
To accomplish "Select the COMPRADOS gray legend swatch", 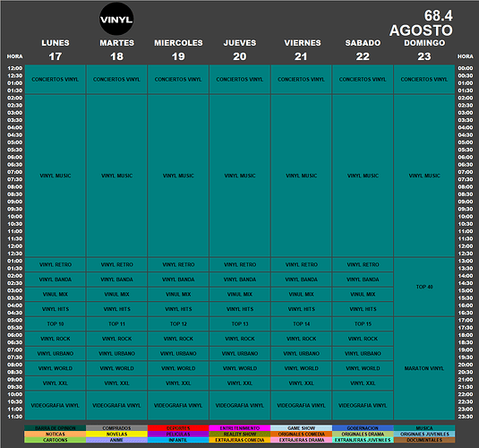I will coord(116,428).
